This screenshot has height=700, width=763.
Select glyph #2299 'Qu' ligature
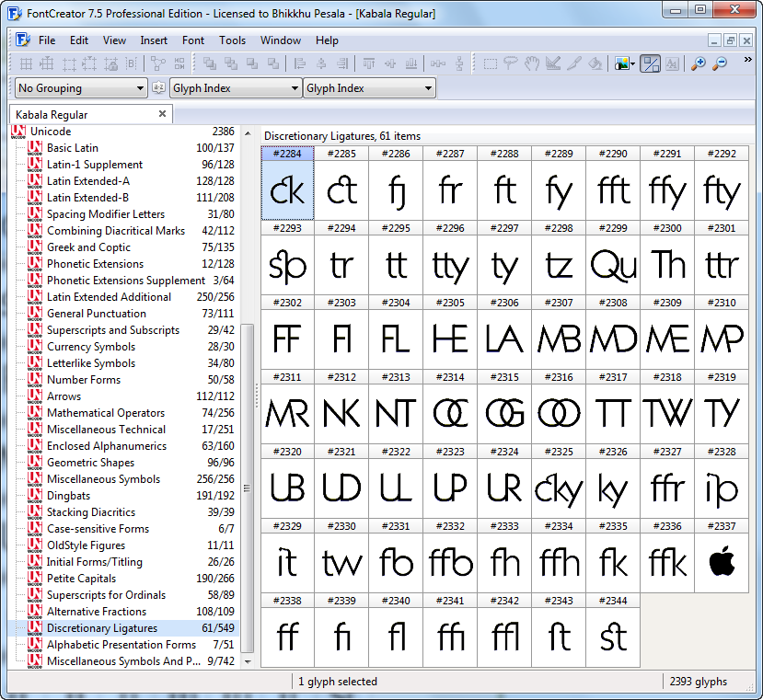click(613, 258)
